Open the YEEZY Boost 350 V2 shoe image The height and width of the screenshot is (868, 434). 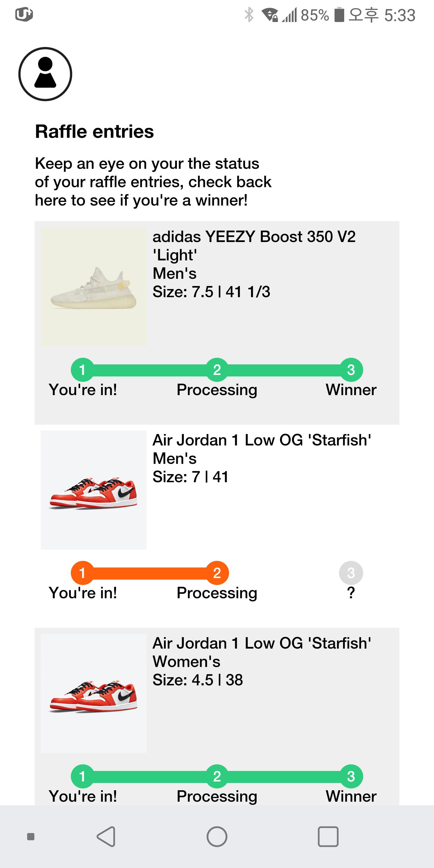pos(93,286)
